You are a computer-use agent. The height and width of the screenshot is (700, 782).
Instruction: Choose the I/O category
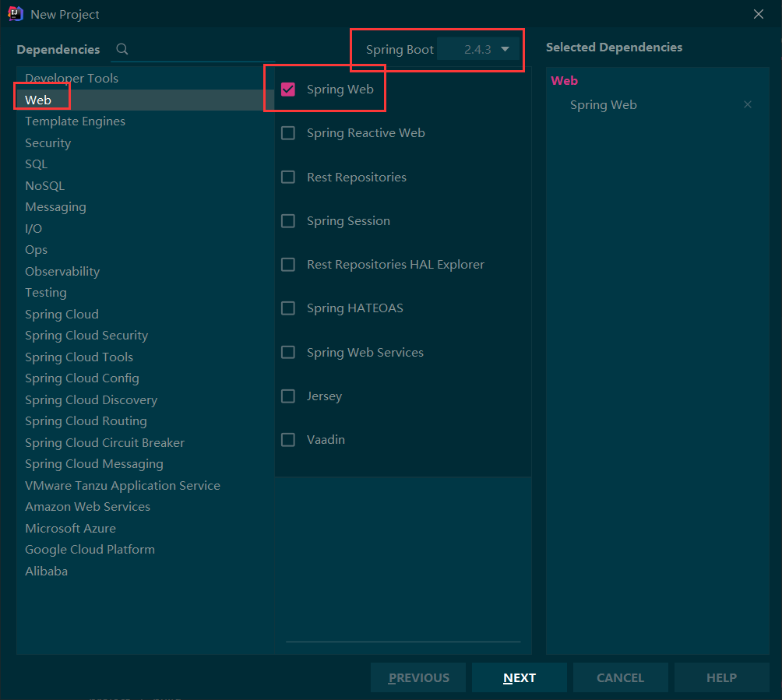145,228
